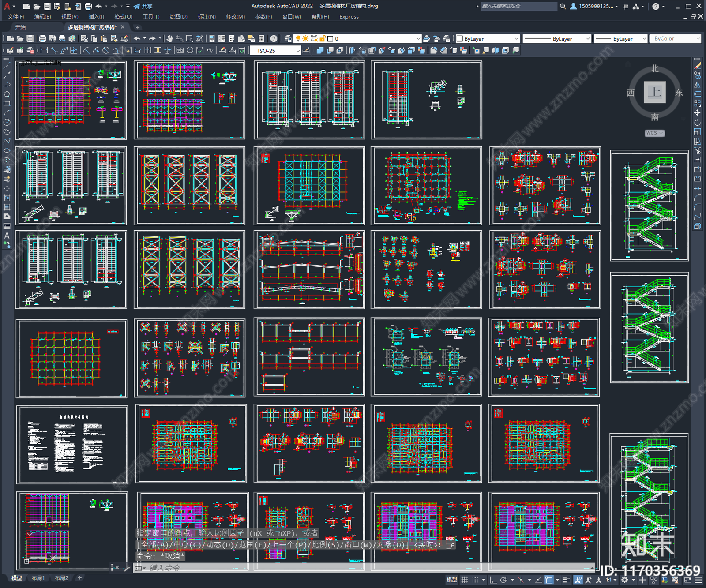Image resolution: width=706 pixels, height=588 pixels.
Task: Toggle grid display in status bar
Action: 464,580
